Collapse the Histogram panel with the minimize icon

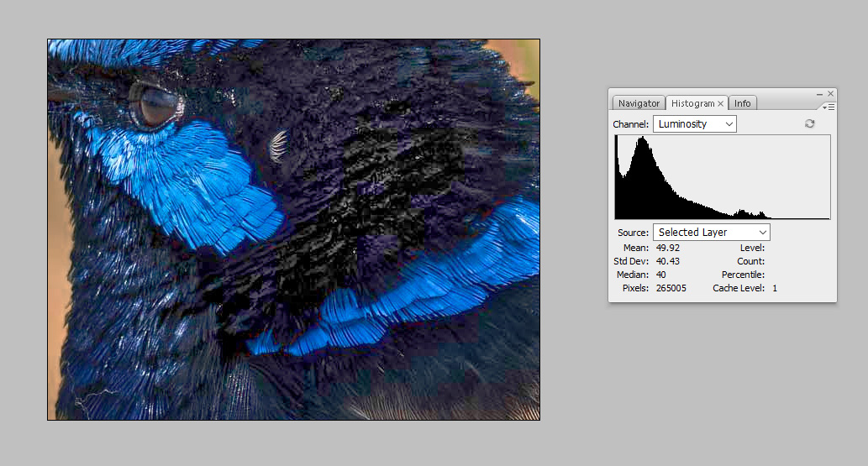pyautogui.click(x=818, y=94)
